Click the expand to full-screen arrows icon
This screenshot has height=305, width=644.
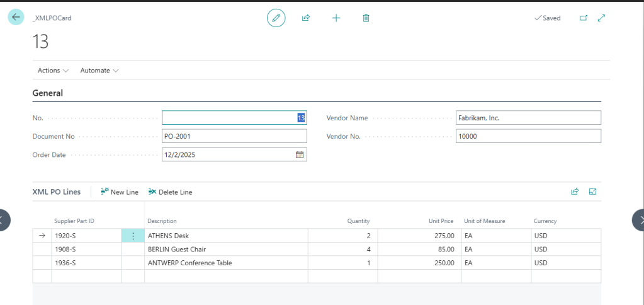pyautogui.click(x=601, y=18)
